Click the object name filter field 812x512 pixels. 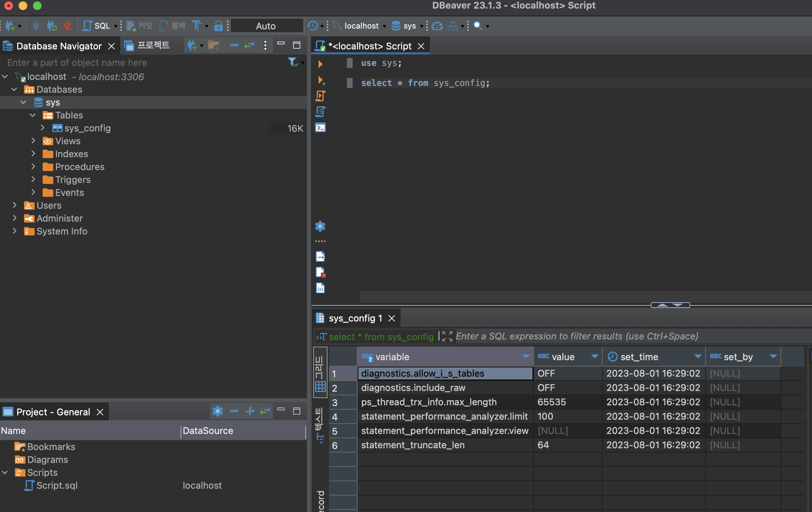coord(143,63)
